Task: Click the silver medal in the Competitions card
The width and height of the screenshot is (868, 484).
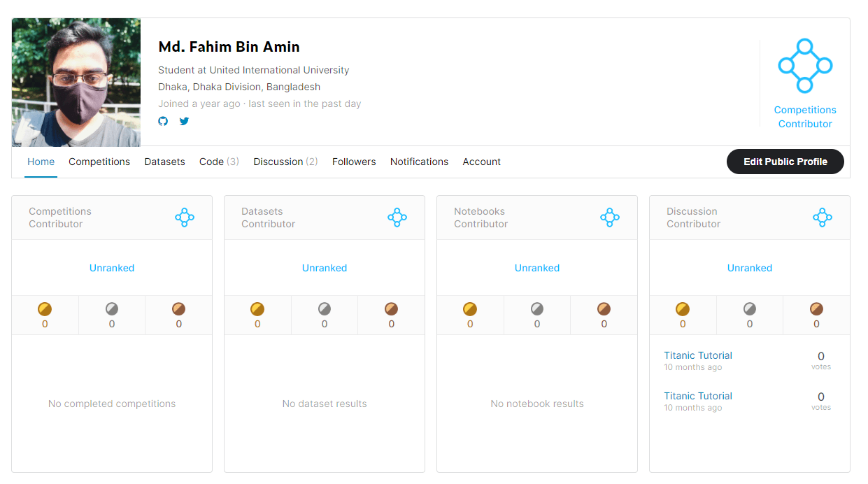Action: point(112,309)
